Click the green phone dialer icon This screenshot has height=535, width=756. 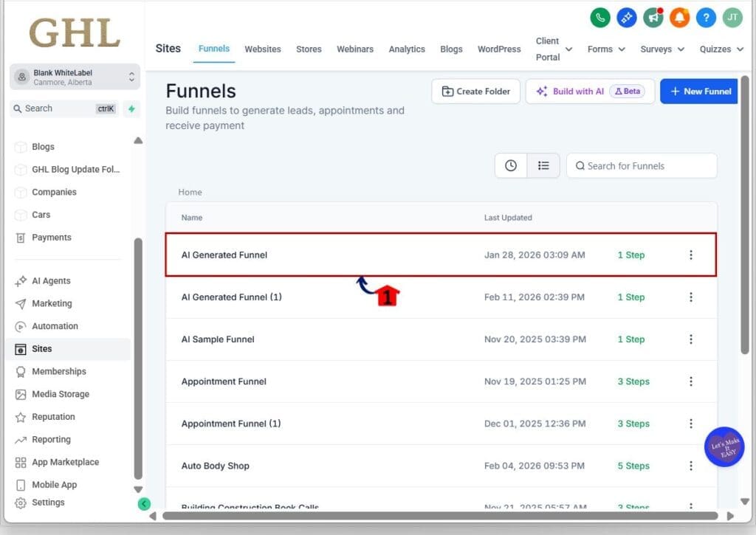[x=600, y=17]
